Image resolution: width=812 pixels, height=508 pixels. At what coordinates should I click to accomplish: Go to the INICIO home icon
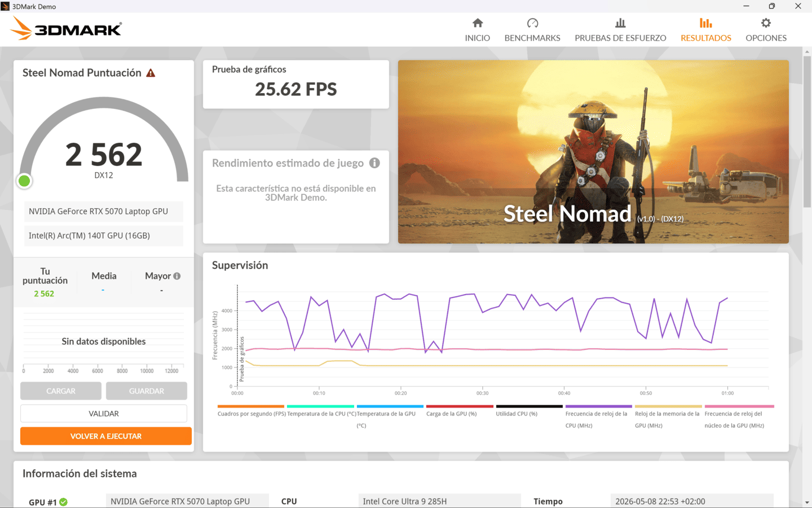[478, 23]
